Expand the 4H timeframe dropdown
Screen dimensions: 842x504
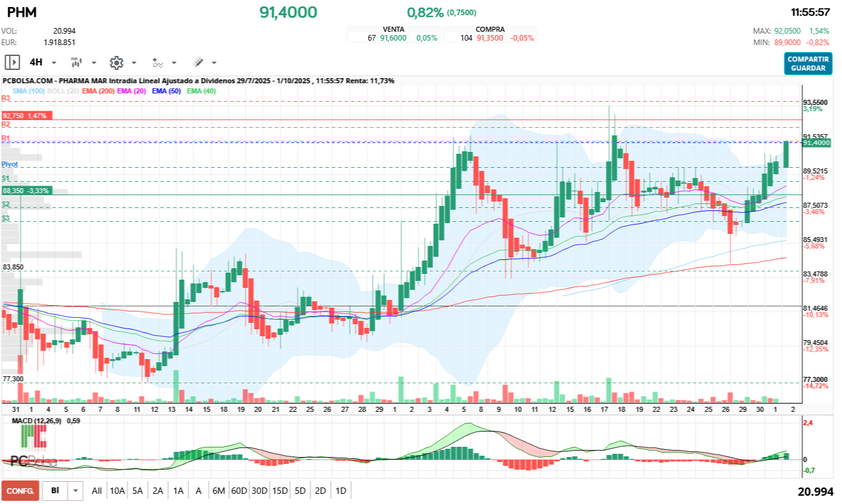click(54, 63)
